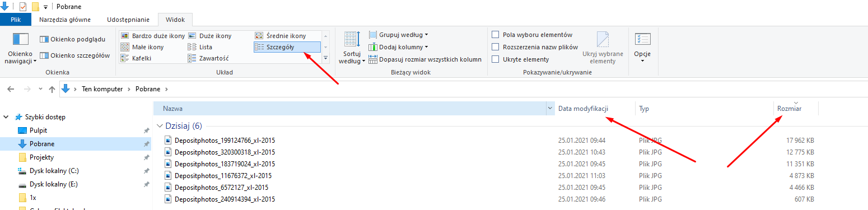868x210 pixels.
Task: Open Dodaj kolumny dropdown
Action: coord(399,47)
